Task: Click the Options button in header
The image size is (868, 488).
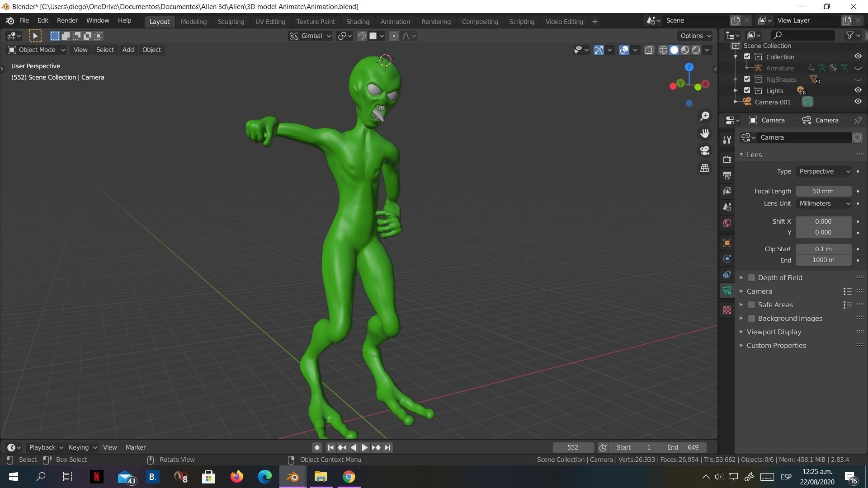Action: coord(695,36)
